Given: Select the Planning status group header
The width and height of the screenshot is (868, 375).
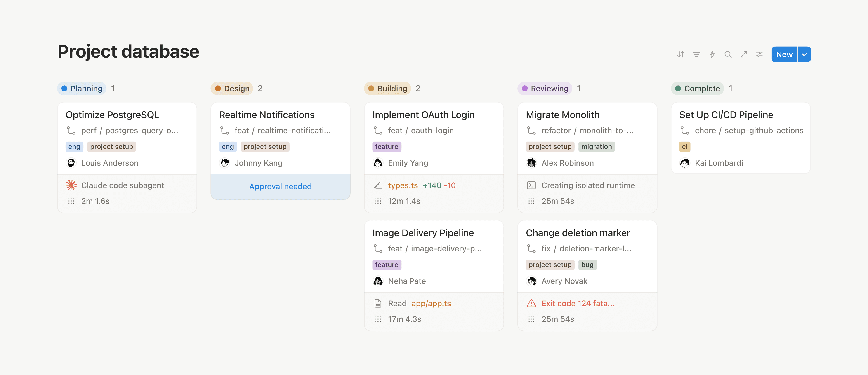Looking at the screenshot, I should click(82, 89).
